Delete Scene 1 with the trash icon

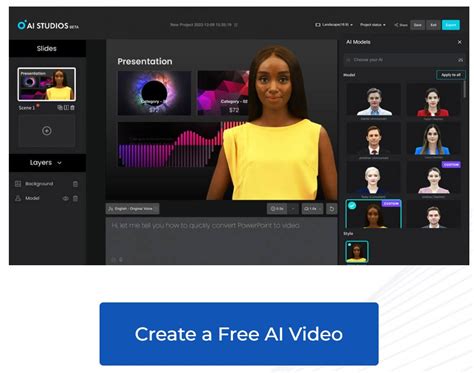point(72,107)
